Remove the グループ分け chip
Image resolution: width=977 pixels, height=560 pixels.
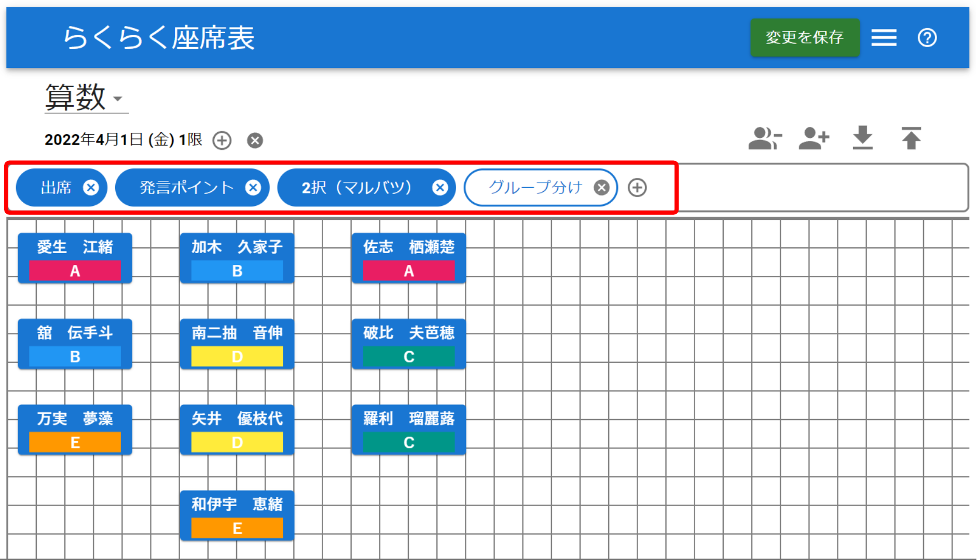click(601, 187)
